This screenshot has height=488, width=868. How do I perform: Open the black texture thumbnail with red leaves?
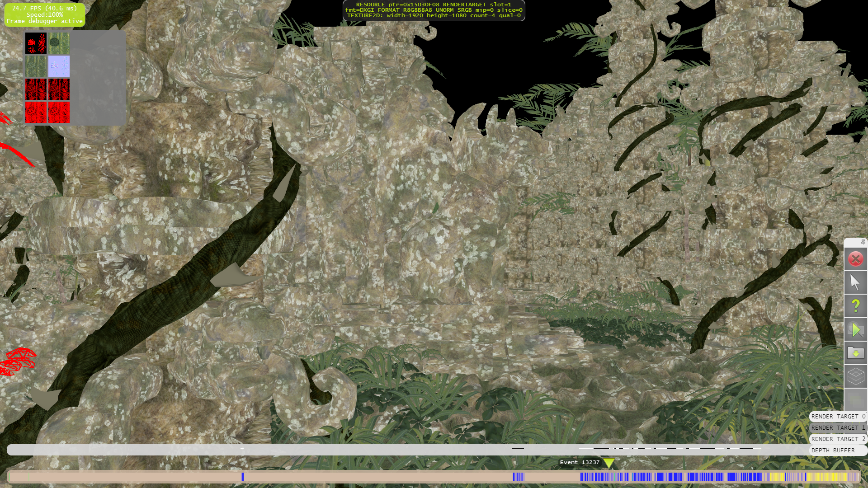(x=36, y=43)
